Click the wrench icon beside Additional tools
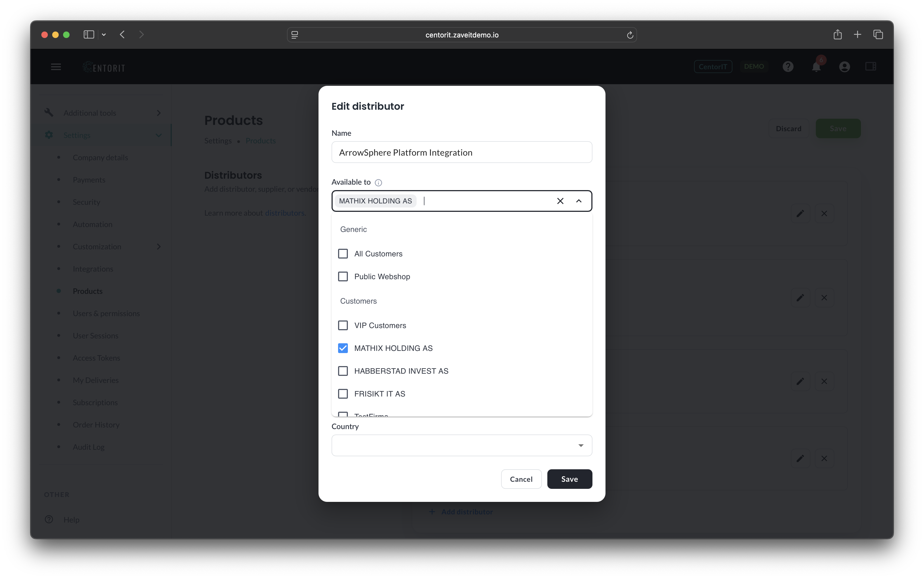The image size is (924, 579). (x=48, y=112)
